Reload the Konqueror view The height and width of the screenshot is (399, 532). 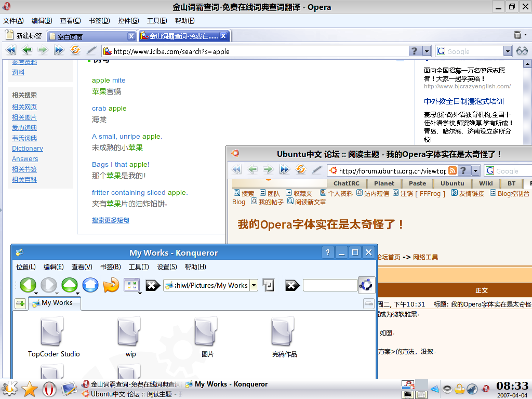point(111,285)
